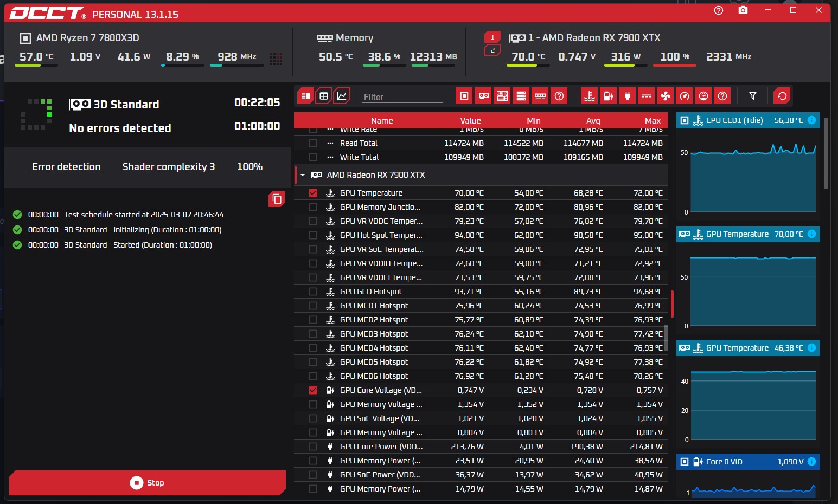Open the help icon in title bar
Viewport: 838px width, 504px height.
tap(719, 10)
